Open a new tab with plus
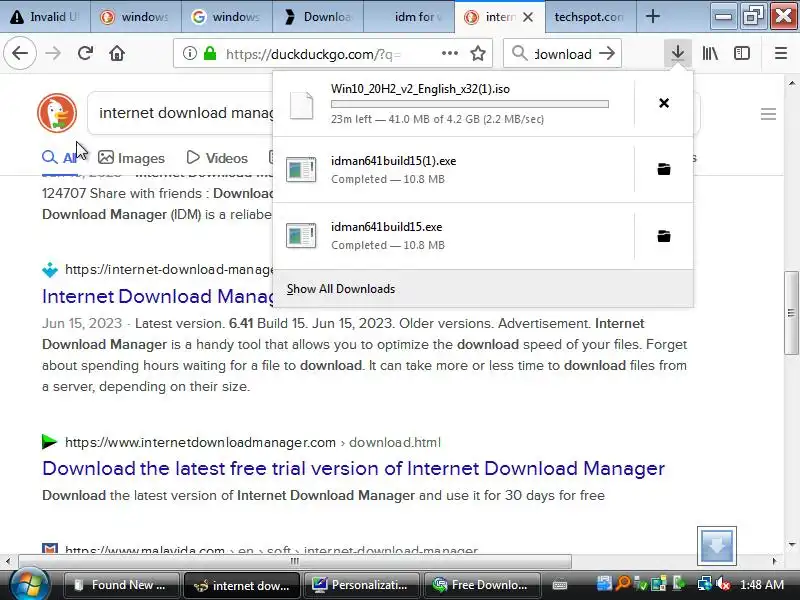Viewport: 800px width, 600px height. pyautogui.click(x=653, y=17)
